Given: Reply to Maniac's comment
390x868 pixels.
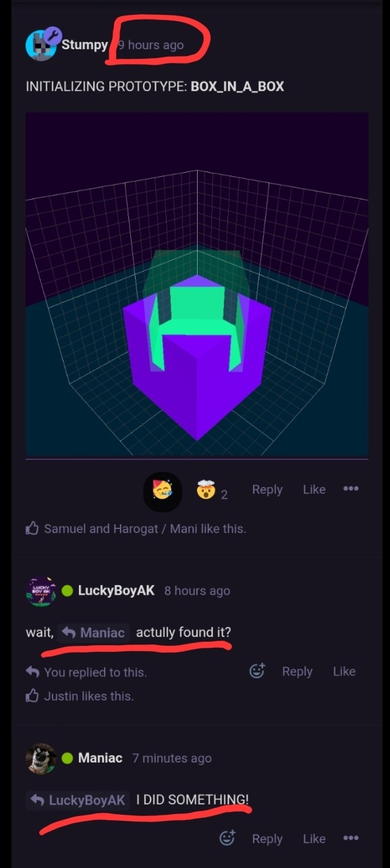Looking at the screenshot, I should click(x=267, y=838).
